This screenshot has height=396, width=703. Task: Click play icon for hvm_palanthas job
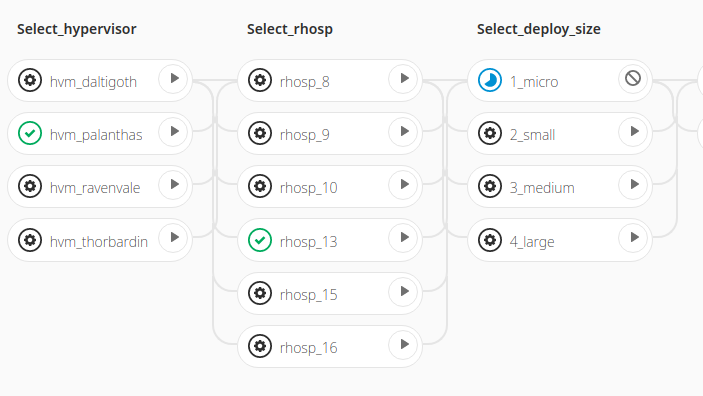click(x=173, y=132)
